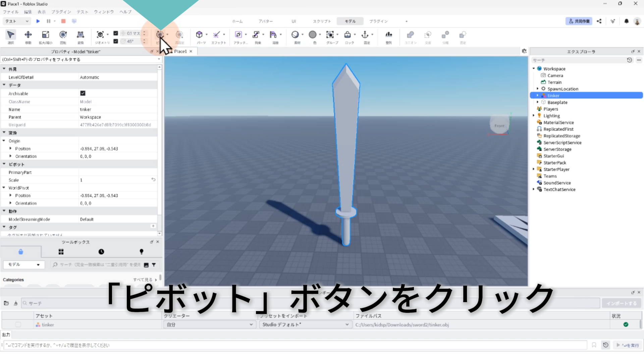
Task: Open the ファイル menu
Action: [x=11, y=12]
